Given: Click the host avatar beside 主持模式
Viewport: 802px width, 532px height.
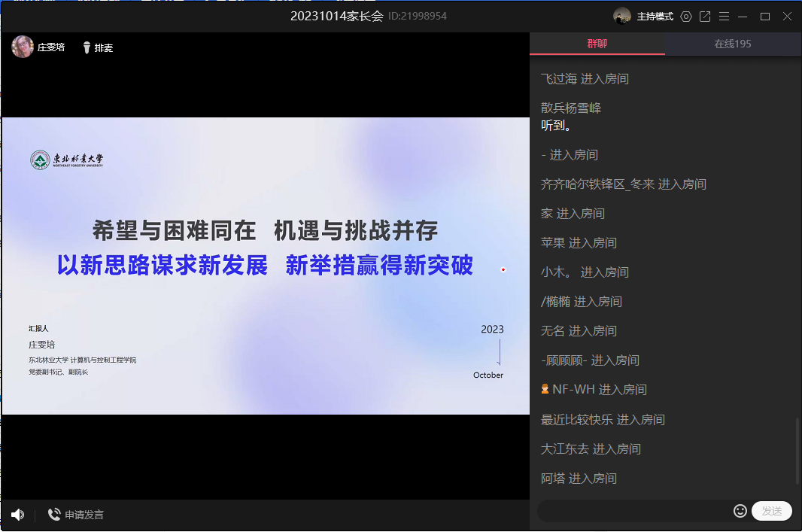Looking at the screenshot, I should coord(622,17).
